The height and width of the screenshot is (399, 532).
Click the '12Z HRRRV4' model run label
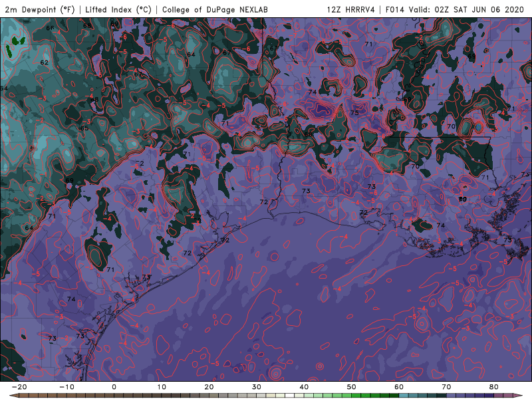tap(351, 9)
